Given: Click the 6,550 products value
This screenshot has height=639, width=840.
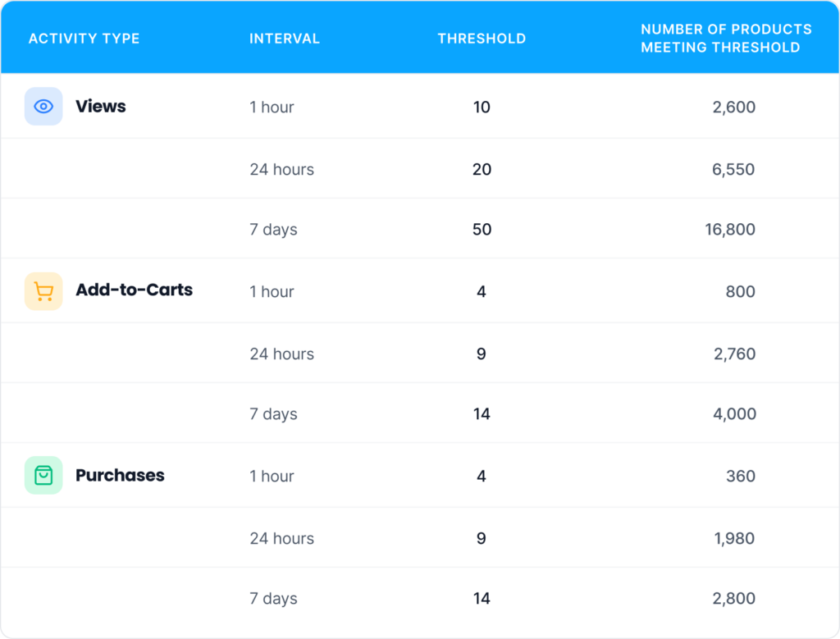Looking at the screenshot, I should (734, 170).
